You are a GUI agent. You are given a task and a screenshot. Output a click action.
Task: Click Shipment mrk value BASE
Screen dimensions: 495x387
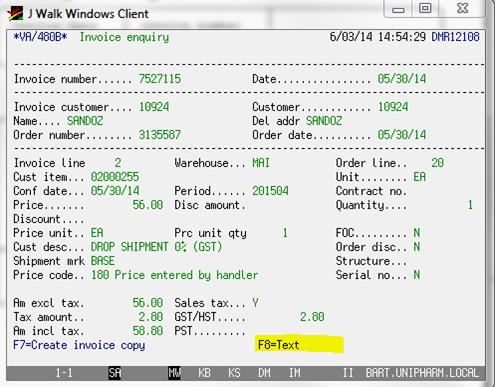pos(103,261)
